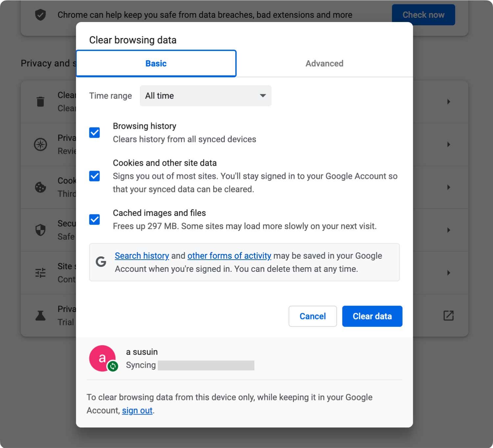Open the sign out link
493x448 pixels.
[137, 411]
